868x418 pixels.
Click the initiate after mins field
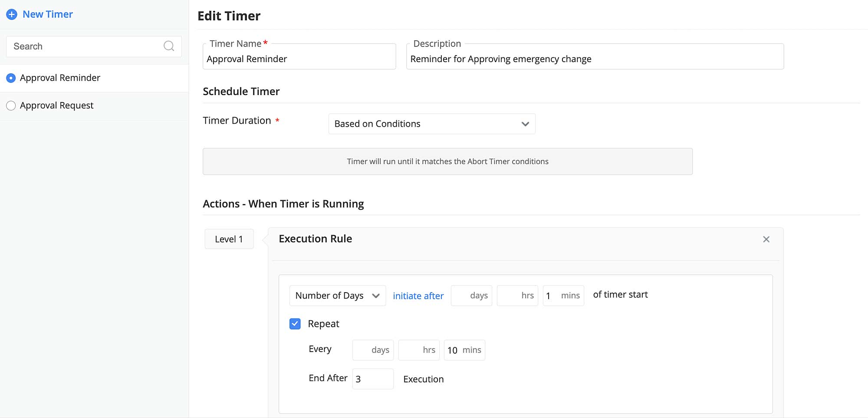(563, 296)
